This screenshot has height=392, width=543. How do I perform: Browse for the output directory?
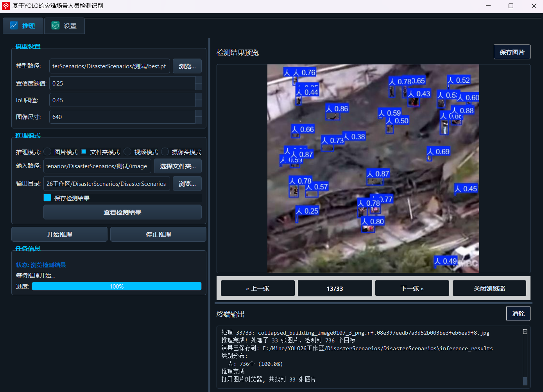(187, 184)
